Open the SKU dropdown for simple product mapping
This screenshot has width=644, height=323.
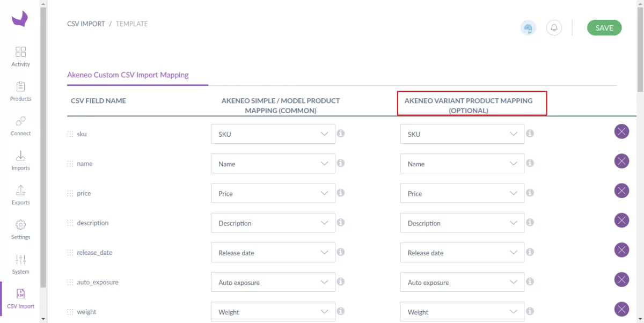[x=273, y=134]
